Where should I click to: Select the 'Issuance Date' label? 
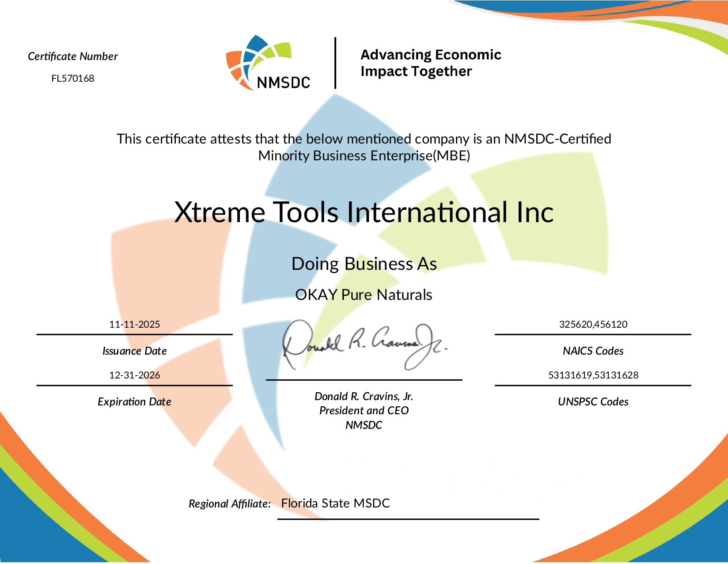tap(134, 351)
